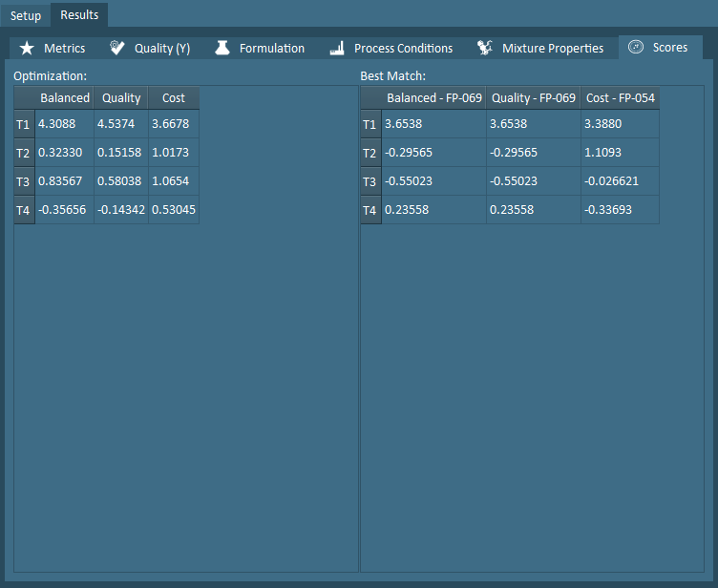Click the Quality - FP-069 T4 cell 0.23558
Image resolution: width=718 pixels, height=588 pixels.
534,210
